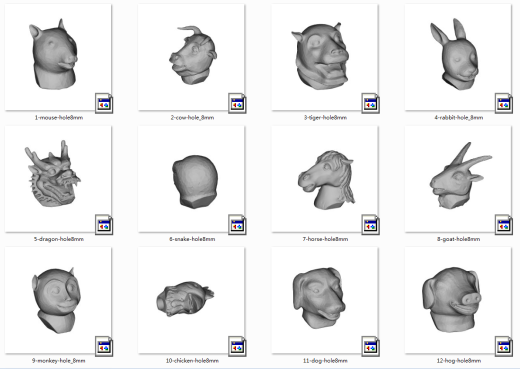Click the file type icon on the 5-dragon thumbnail
Image resolution: width=520 pixels, height=369 pixels.
[104, 225]
